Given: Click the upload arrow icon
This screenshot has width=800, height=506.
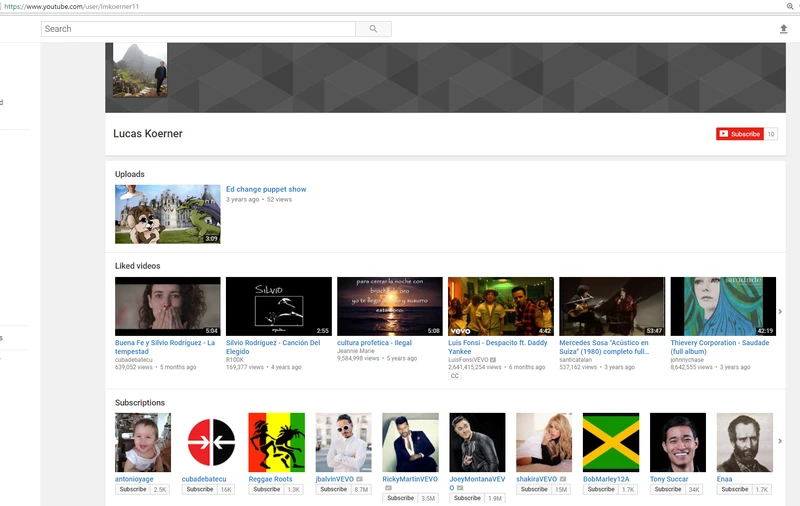Looking at the screenshot, I should coord(784,29).
